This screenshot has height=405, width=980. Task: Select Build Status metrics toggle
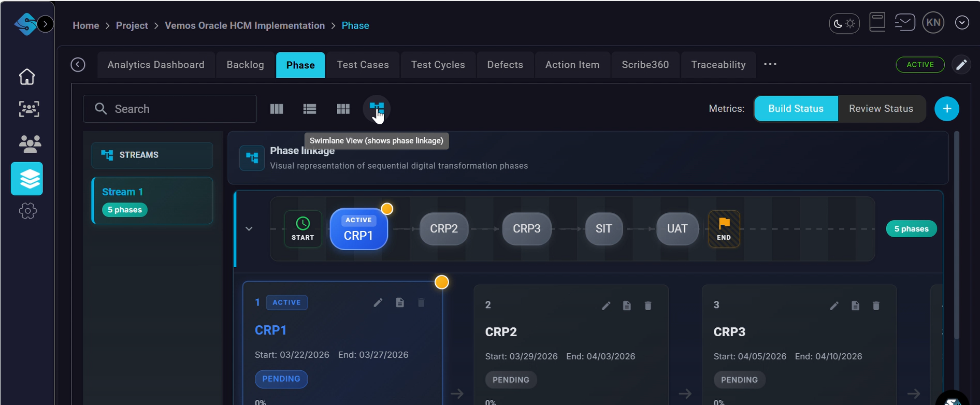pyautogui.click(x=796, y=109)
